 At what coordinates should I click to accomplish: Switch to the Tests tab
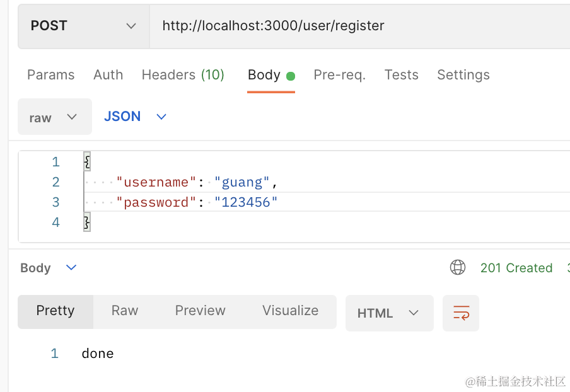pos(401,75)
